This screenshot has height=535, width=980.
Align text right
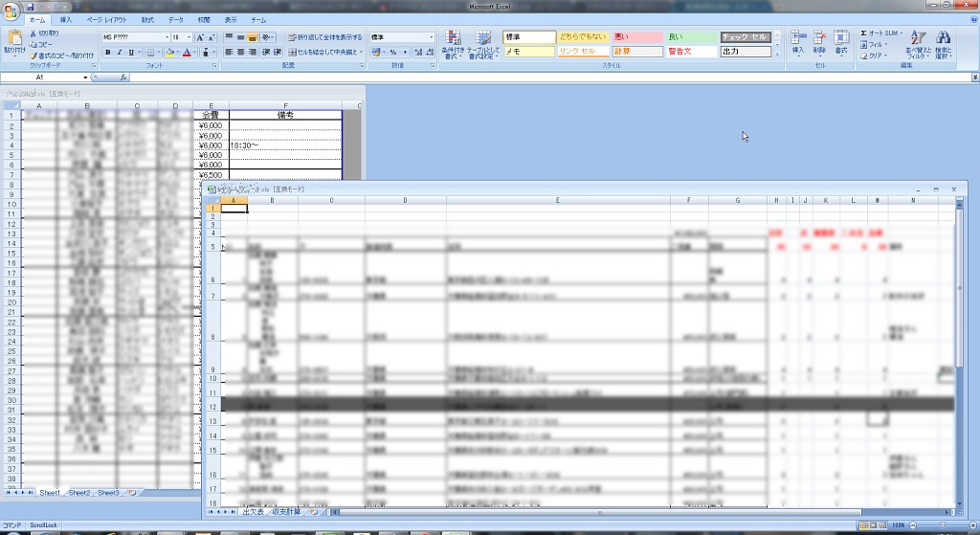coord(253,53)
